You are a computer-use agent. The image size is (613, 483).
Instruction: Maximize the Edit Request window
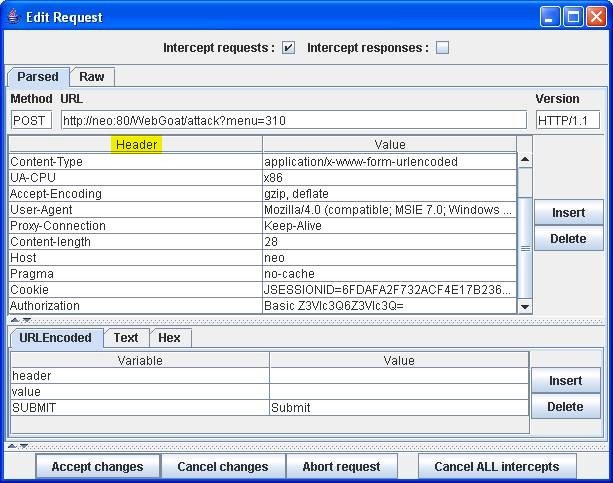tap(573, 17)
